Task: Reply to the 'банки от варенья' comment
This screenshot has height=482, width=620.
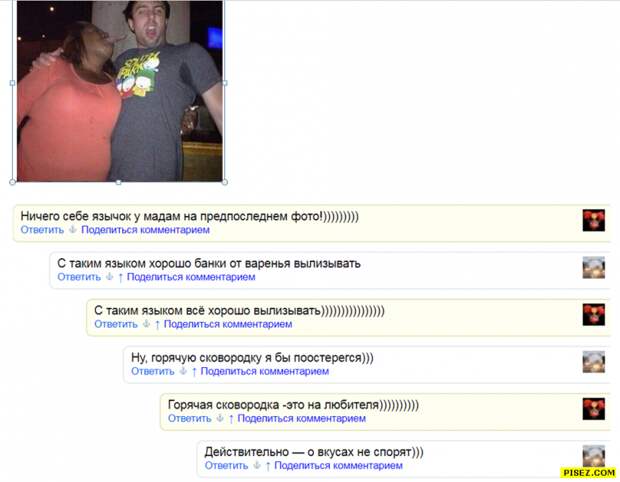Action: (x=79, y=277)
